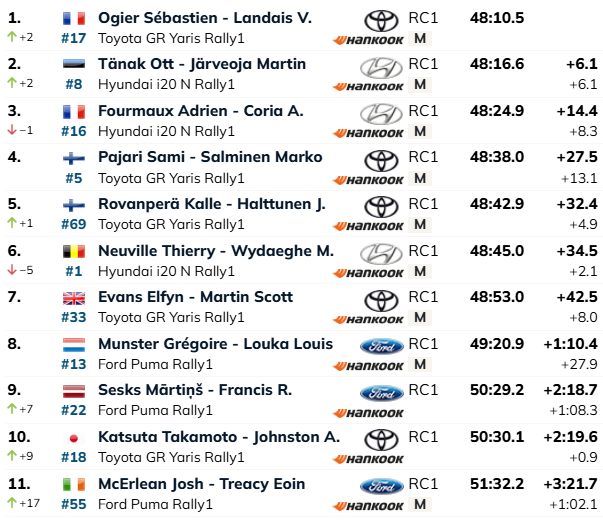This screenshot has height=520, width=603.
Task: Click the RC1 class label for Evans Elfyn
Action: pos(423,297)
